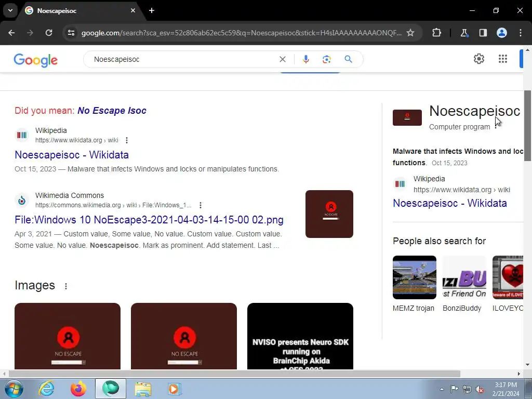Start voice search with microphone

(305, 59)
